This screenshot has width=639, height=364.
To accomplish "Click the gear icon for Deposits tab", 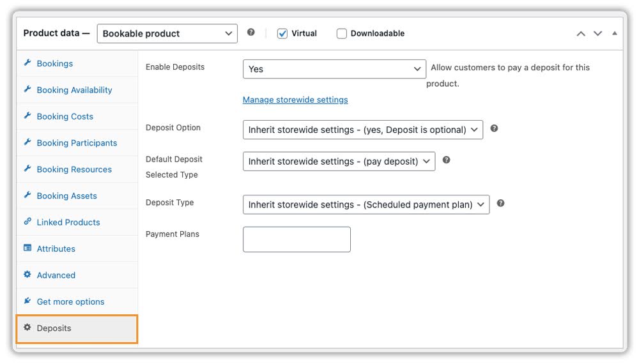I will click(27, 328).
